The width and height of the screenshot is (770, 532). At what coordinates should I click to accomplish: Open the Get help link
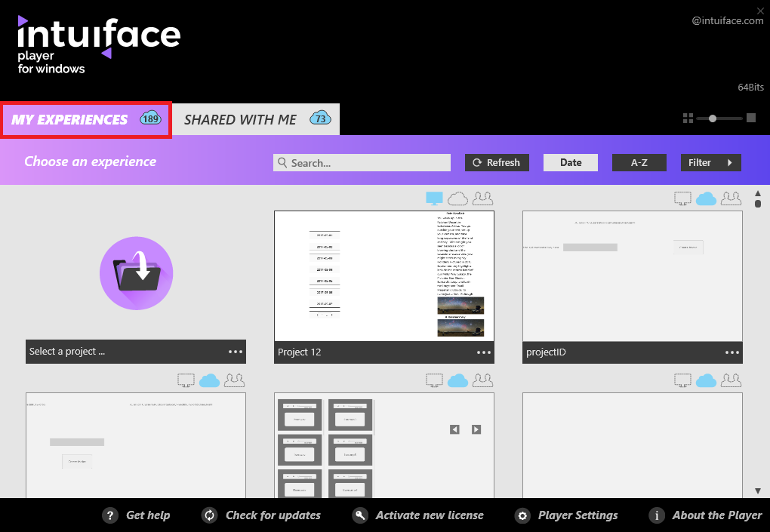click(x=136, y=515)
